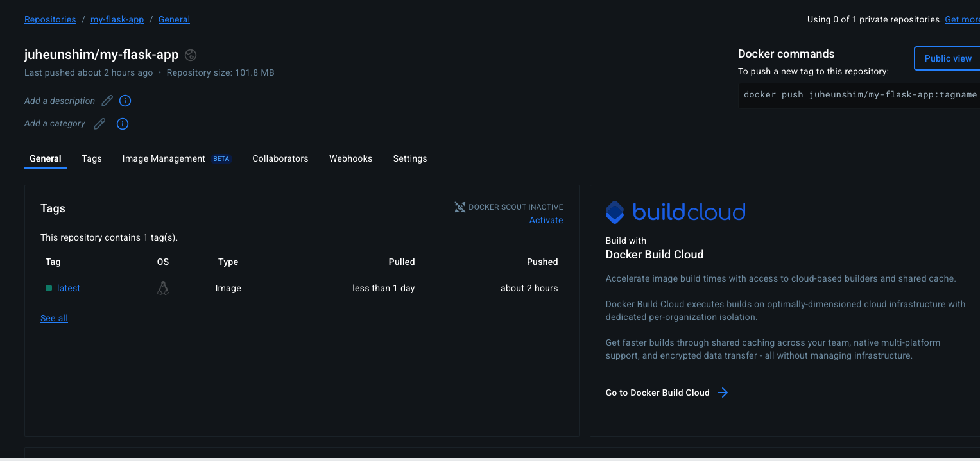Click the Repository size: 101.8 MB text
Screen dimensions: 980x465
pos(220,72)
